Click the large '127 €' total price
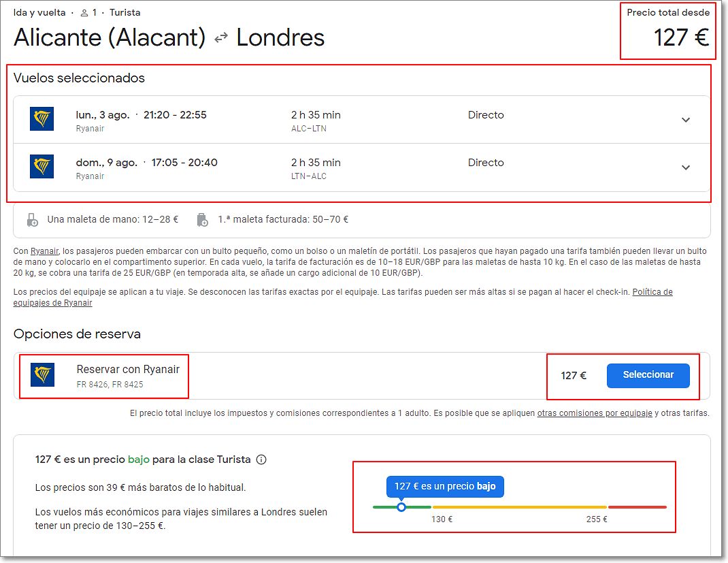 [681, 37]
